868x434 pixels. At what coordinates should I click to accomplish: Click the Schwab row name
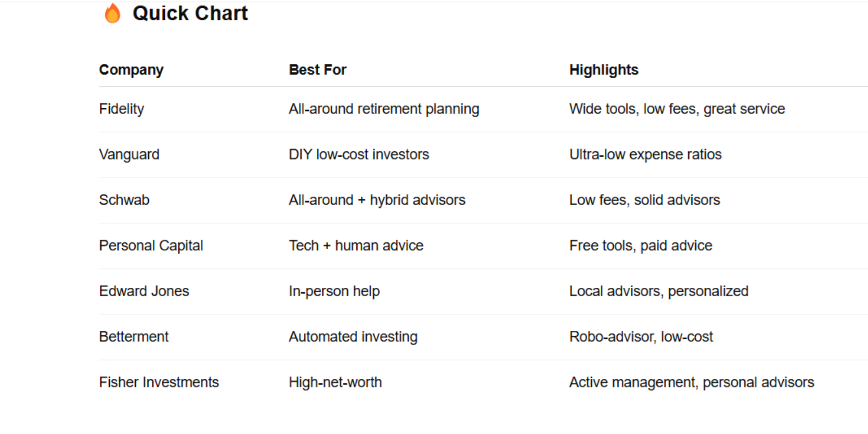(x=124, y=200)
